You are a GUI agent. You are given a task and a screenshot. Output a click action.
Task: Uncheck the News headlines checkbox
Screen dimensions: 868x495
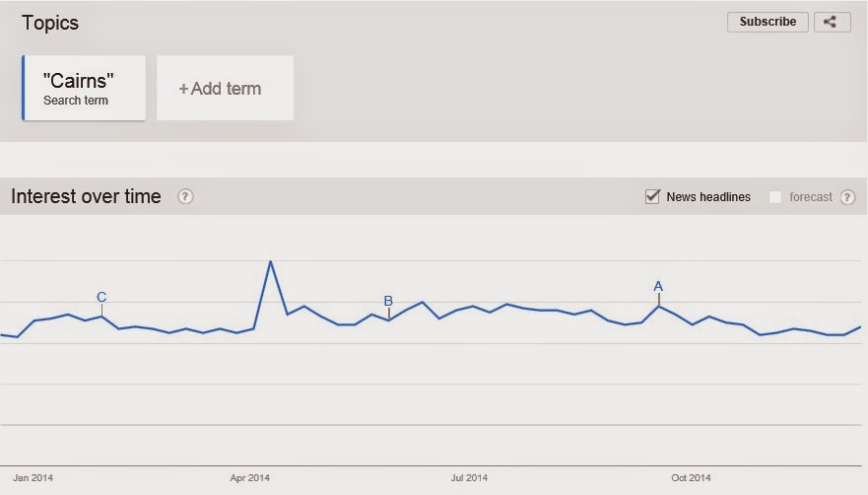coord(652,196)
